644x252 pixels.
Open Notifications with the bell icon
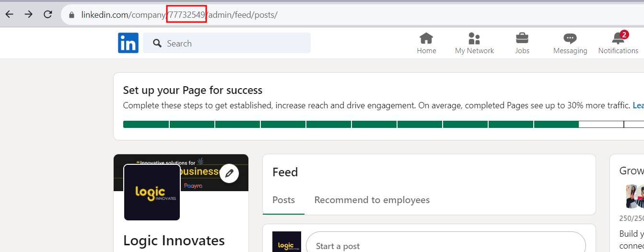point(618,44)
